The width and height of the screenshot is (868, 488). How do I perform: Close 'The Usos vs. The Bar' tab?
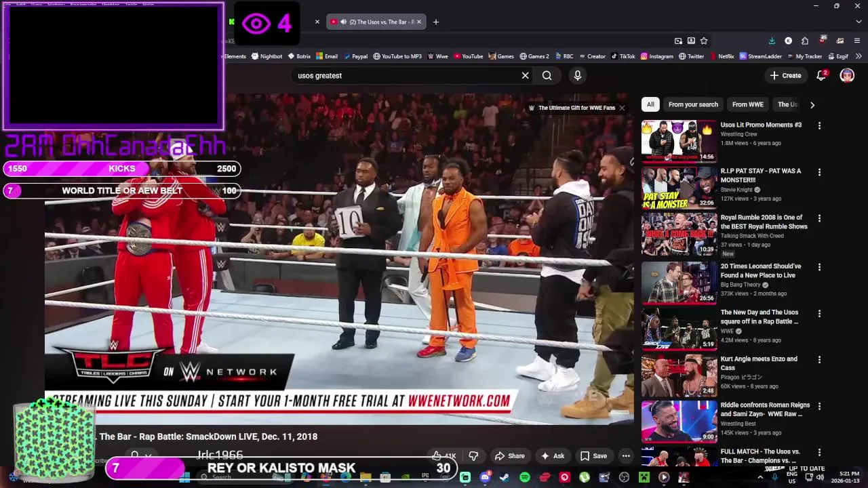click(418, 22)
